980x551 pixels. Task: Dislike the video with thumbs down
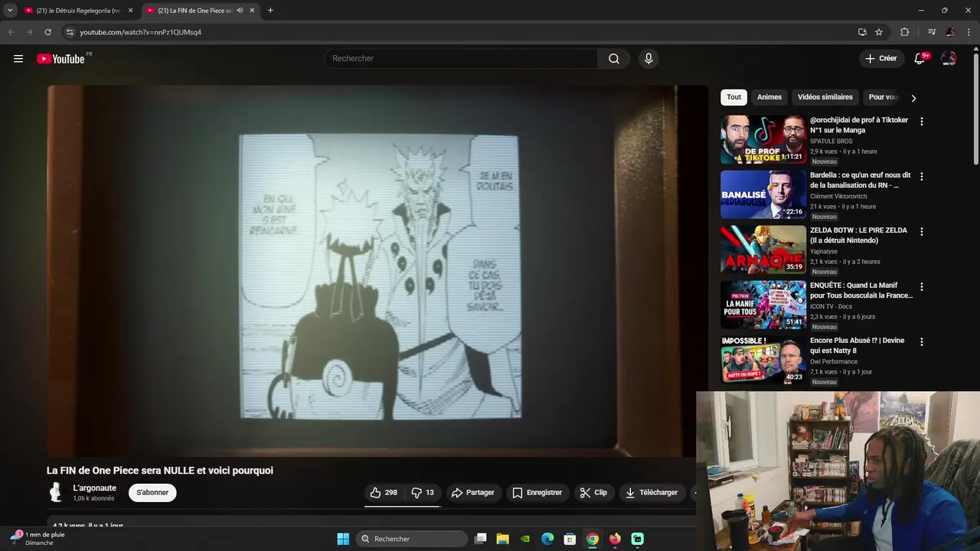click(423, 493)
